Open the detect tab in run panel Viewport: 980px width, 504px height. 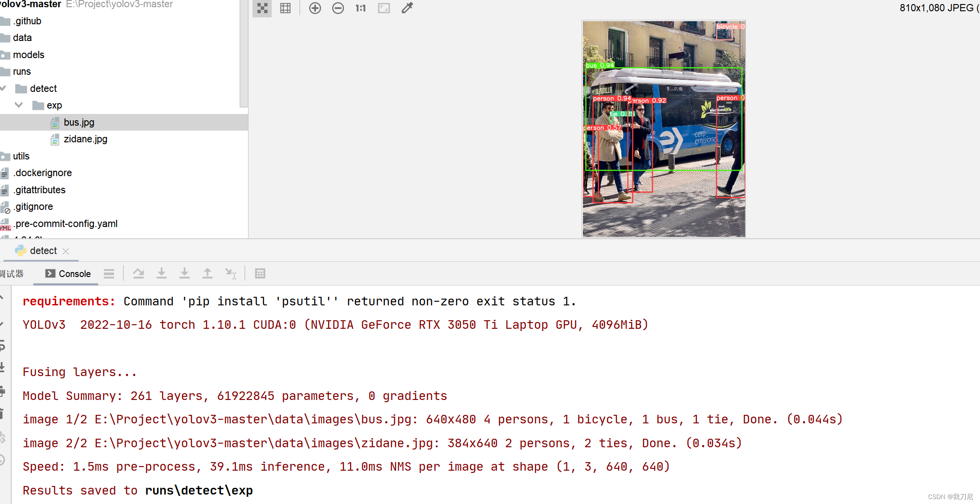point(43,250)
